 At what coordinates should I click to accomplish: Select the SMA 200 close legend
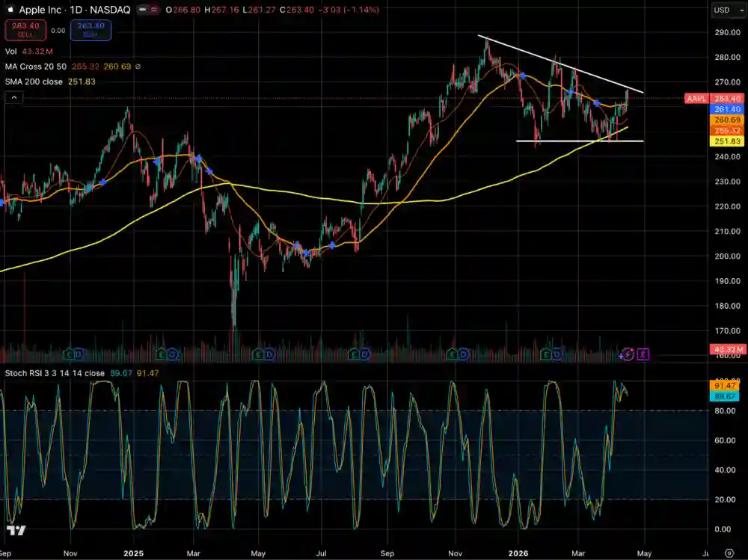click(31, 81)
